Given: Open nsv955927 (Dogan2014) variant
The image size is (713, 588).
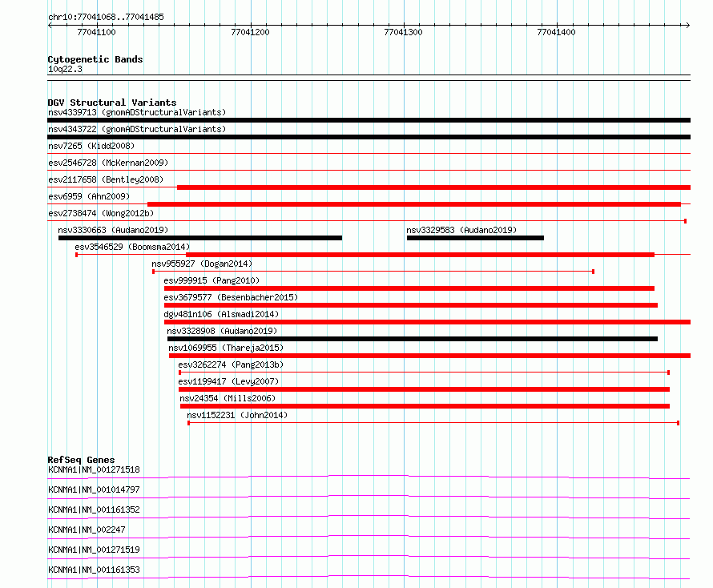Looking at the screenshot, I should [x=202, y=264].
